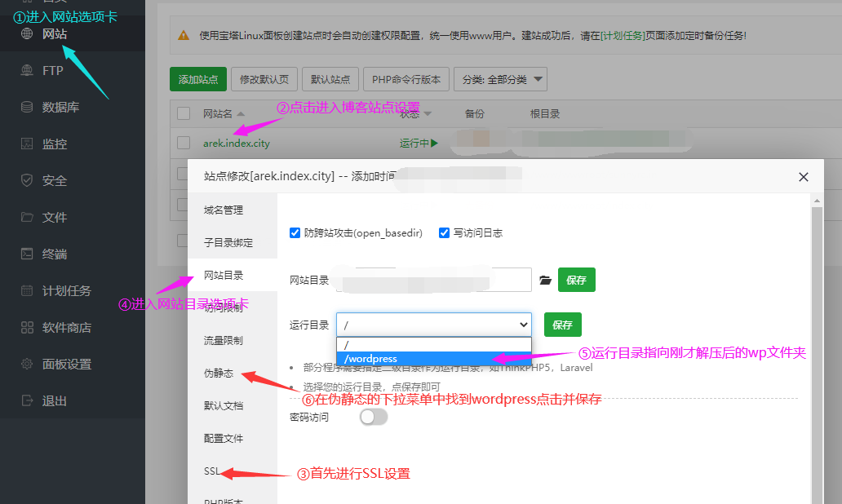Open the arek.index.city site link

point(237,144)
